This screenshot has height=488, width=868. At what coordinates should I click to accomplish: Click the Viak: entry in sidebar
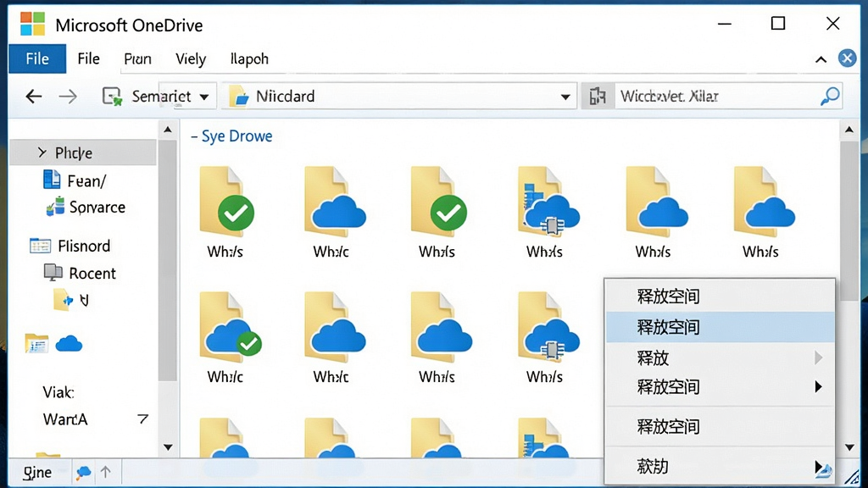click(x=58, y=392)
